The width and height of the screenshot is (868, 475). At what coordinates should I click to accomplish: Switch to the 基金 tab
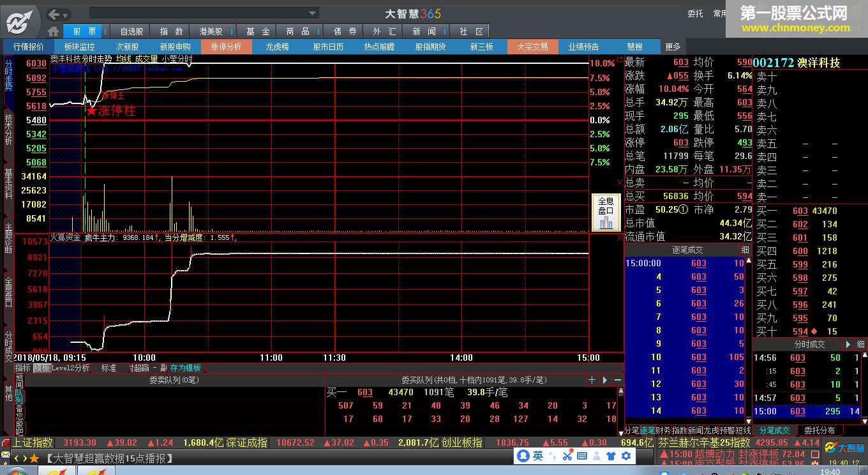258,31
